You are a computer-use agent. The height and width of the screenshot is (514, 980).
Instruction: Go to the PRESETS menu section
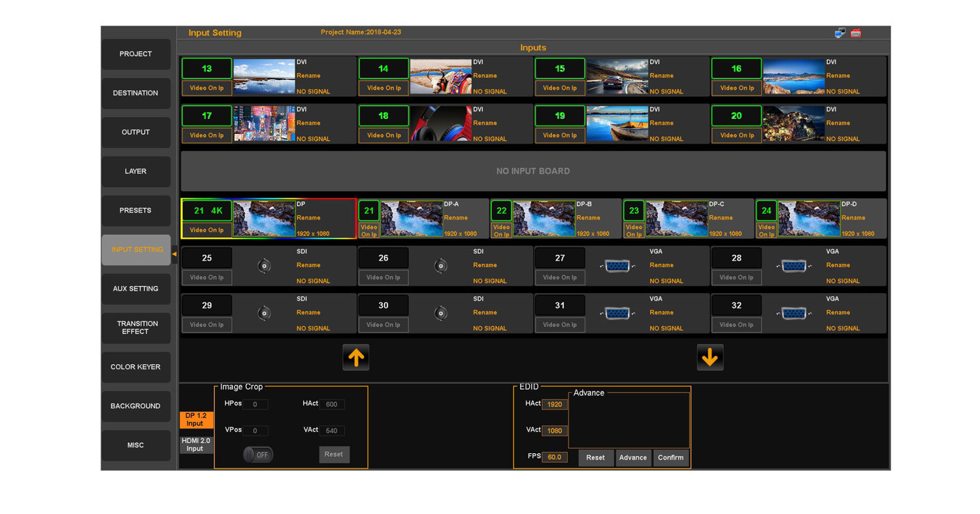pyautogui.click(x=136, y=211)
